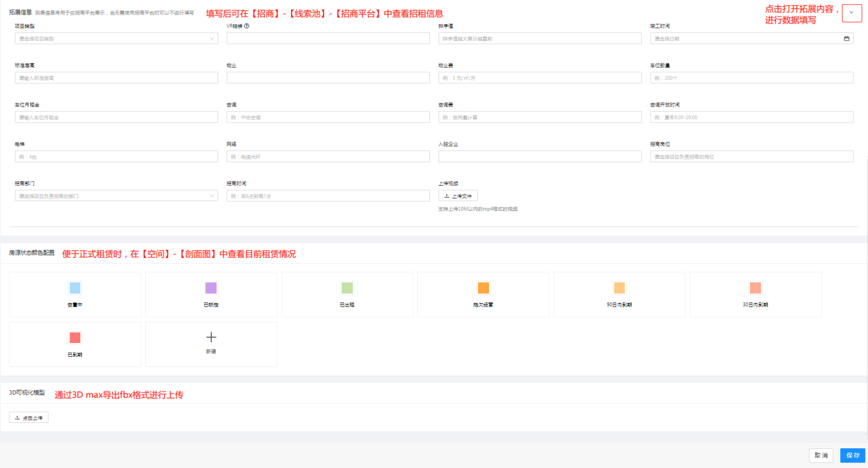The width and height of the screenshot is (868, 468).
Task: Focus the 标准层高 input field
Action: coord(116,78)
